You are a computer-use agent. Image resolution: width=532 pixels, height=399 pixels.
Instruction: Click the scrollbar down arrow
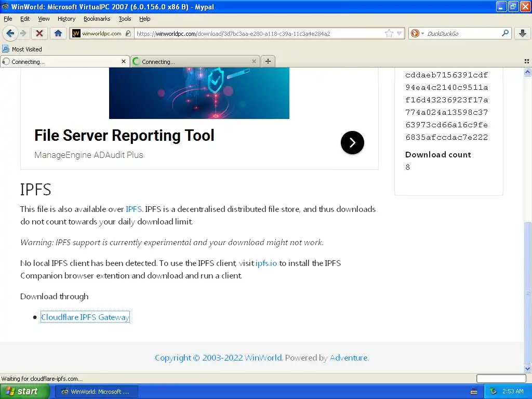(527, 368)
